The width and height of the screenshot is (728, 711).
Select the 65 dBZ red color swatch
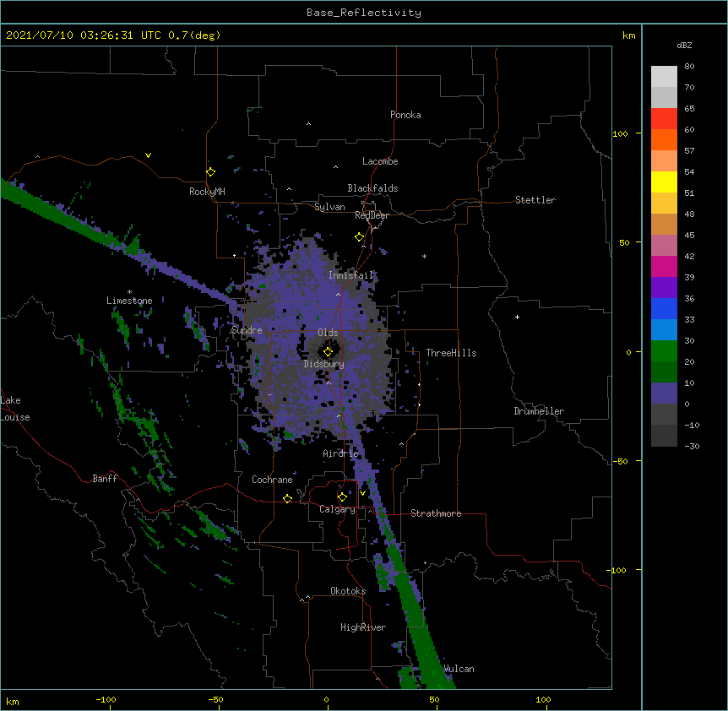pos(664,118)
